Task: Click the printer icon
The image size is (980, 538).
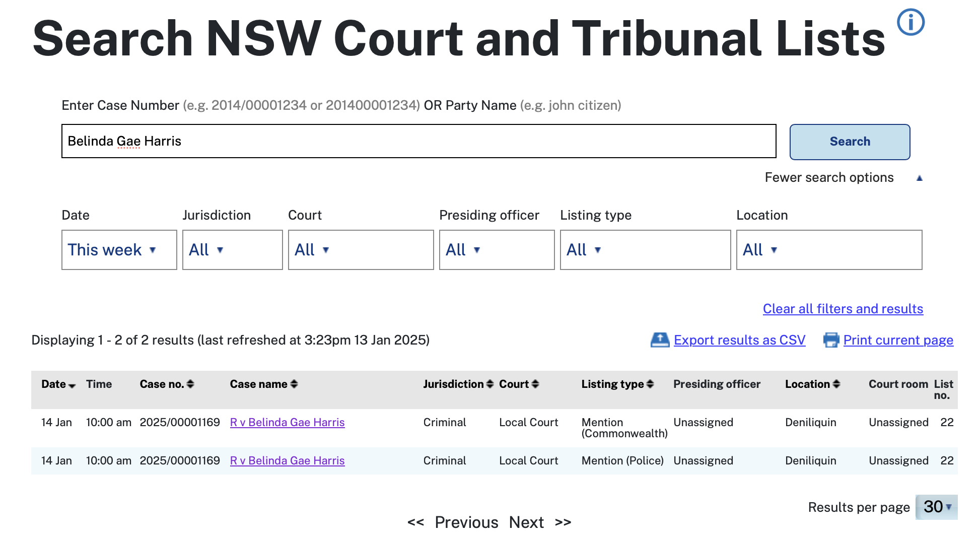Action: [831, 340]
